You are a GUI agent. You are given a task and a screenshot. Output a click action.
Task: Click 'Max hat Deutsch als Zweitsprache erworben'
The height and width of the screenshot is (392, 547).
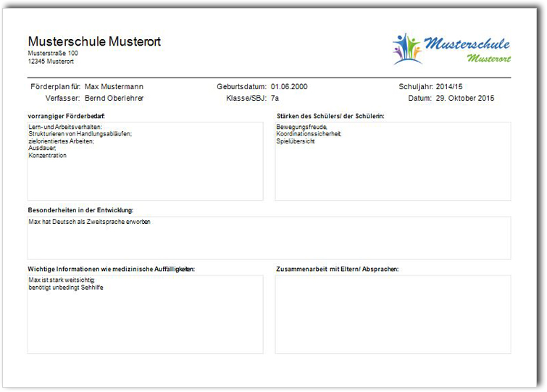[89, 222]
